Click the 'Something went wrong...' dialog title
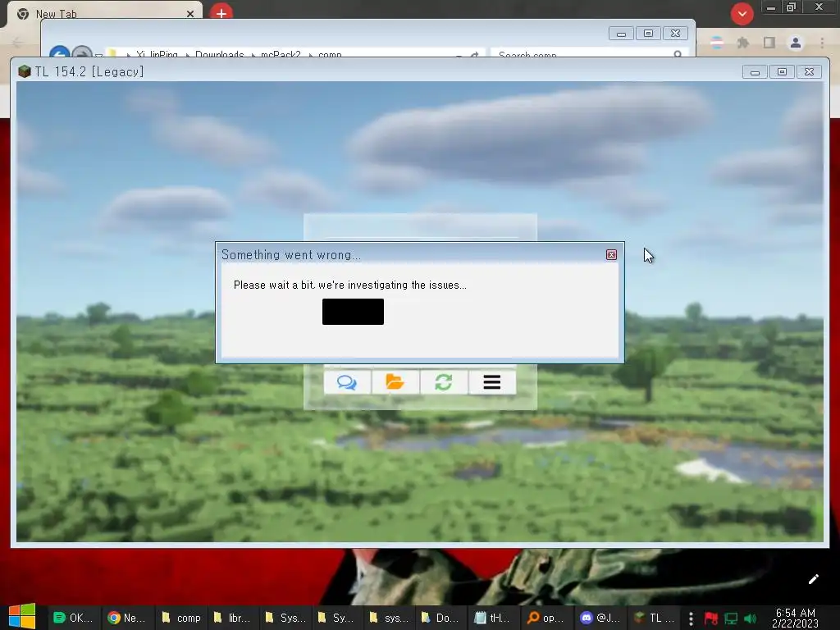The height and width of the screenshot is (630, 840). click(291, 255)
